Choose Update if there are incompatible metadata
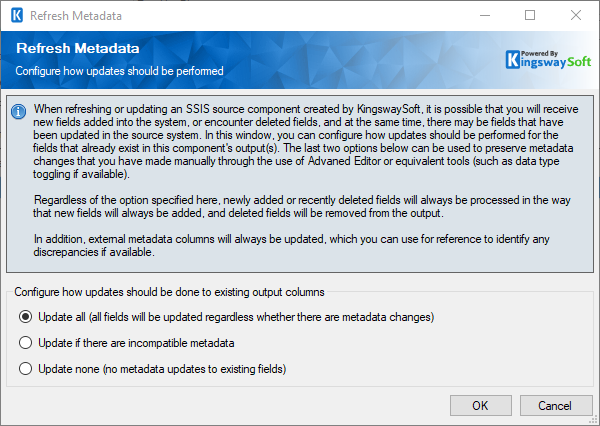600x426 pixels. coord(26,343)
